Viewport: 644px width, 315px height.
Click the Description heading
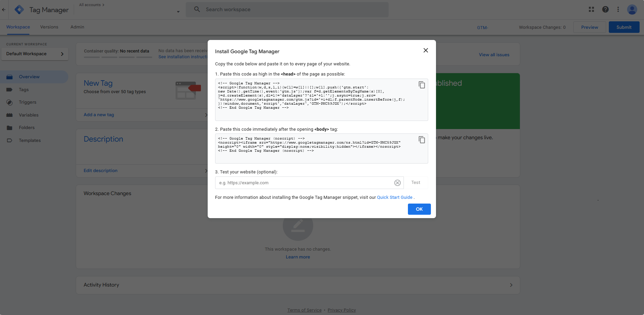103,139
